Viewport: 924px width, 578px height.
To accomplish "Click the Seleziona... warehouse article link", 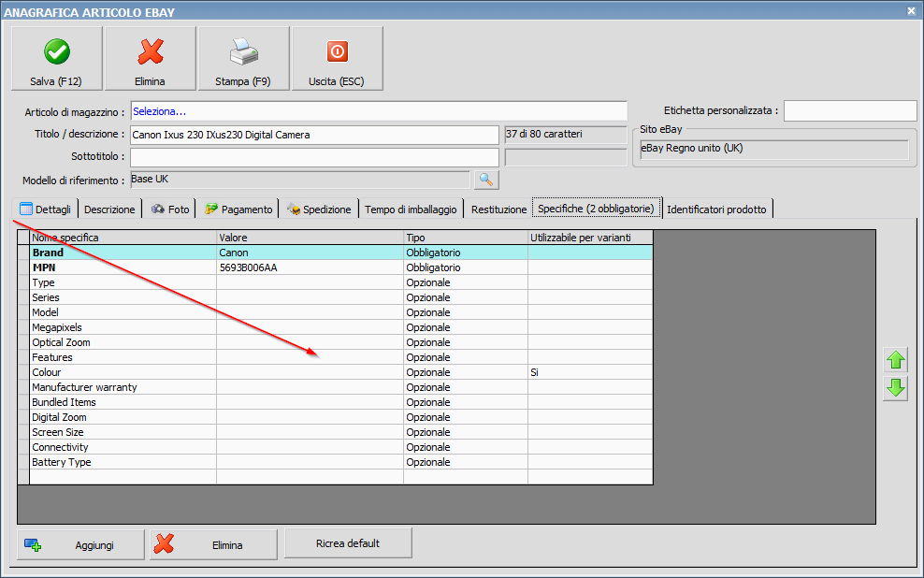I will coord(159,111).
